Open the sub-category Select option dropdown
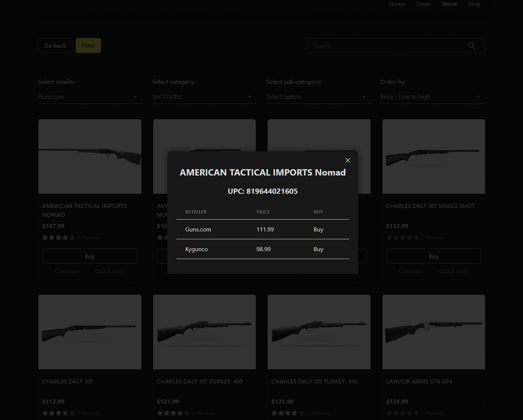Image resolution: width=523 pixels, height=420 pixels. [x=319, y=97]
